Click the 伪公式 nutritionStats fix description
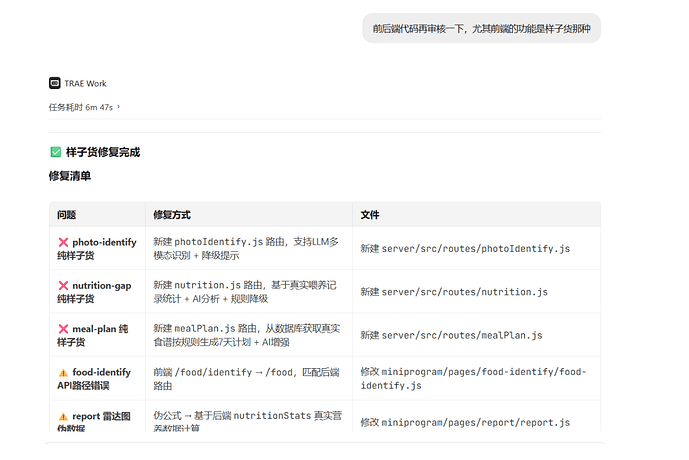Viewport: 689px width, 460px height. 247,421
